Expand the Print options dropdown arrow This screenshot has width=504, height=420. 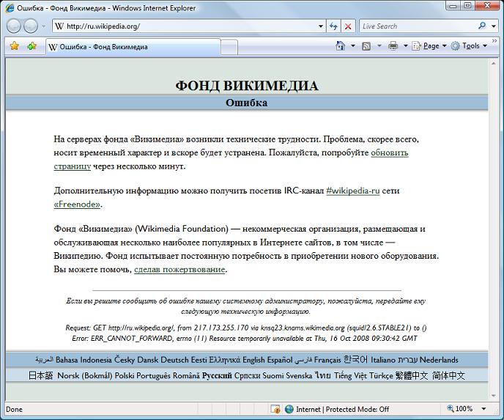pos(405,45)
